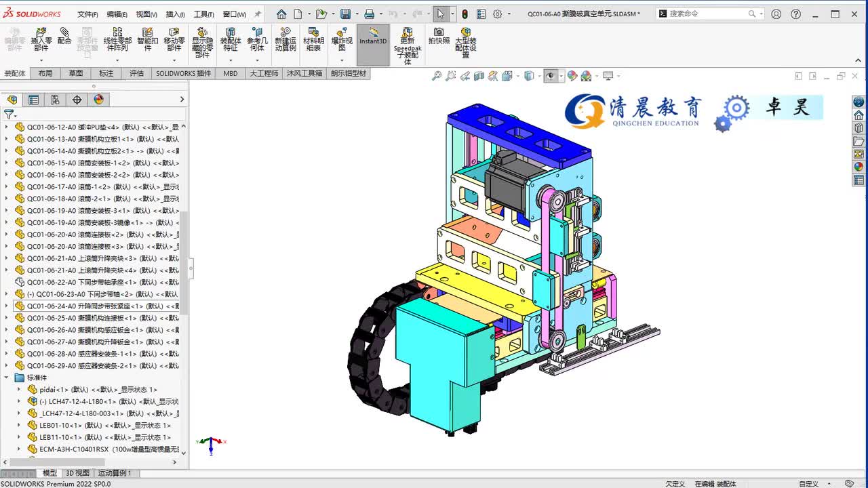Click the user account login icon

(x=776, y=14)
